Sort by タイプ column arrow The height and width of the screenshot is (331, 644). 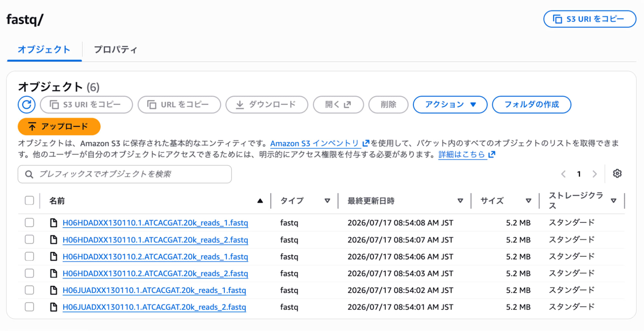327,201
